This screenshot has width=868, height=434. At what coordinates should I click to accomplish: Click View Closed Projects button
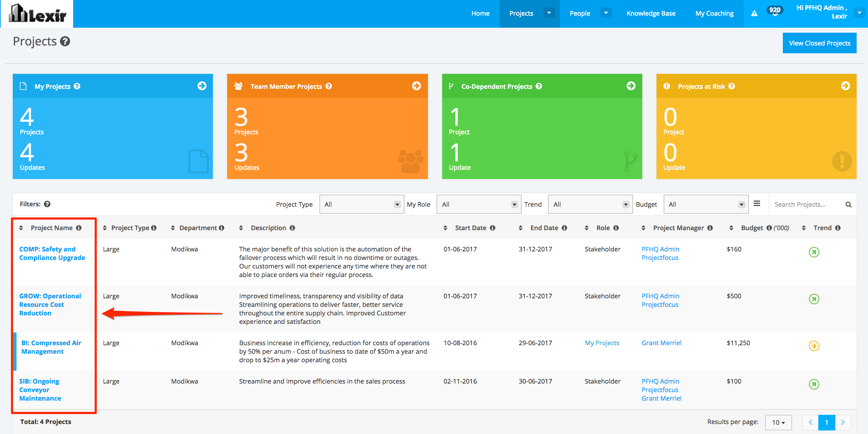pos(819,43)
